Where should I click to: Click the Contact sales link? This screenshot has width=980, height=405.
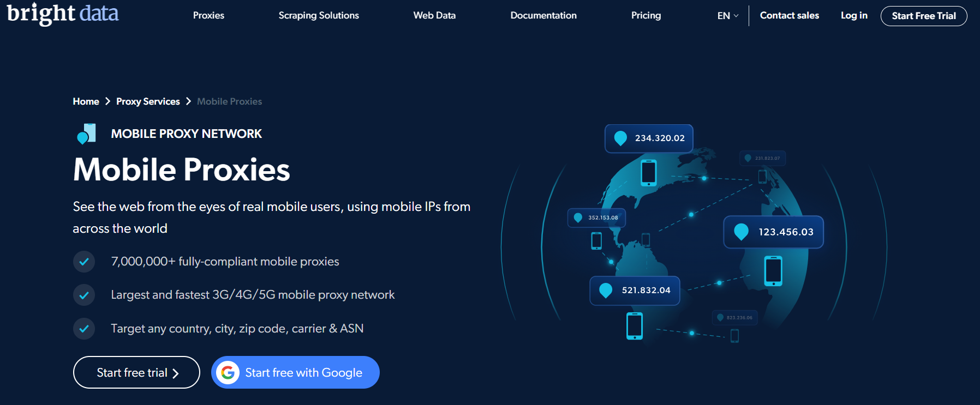(x=790, y=15)
